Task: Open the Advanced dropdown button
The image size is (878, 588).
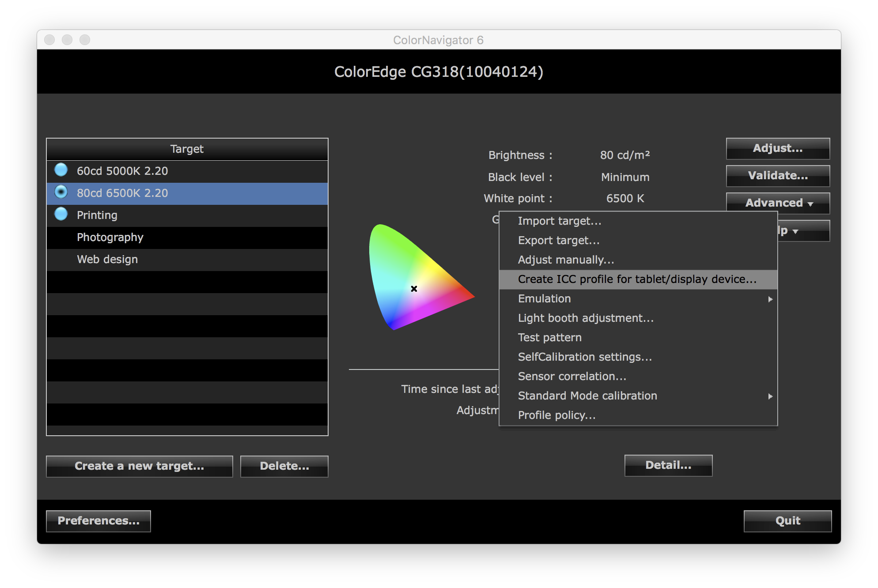Action: click(x=778, y=203)
